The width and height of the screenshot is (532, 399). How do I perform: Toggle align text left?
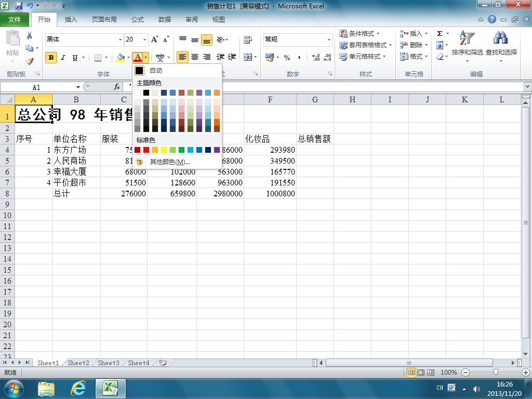182,57
